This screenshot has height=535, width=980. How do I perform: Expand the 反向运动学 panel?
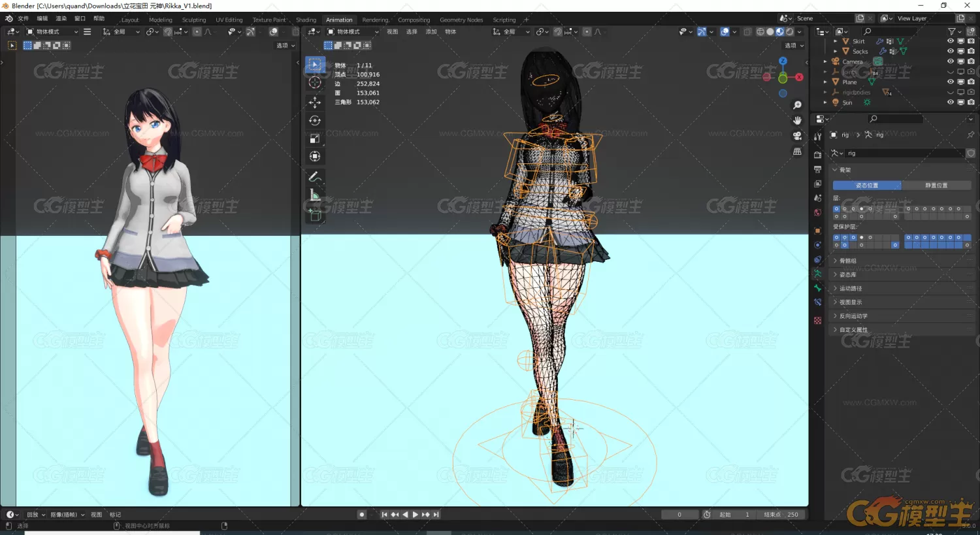pyautogui.click(x=902, y=316)
